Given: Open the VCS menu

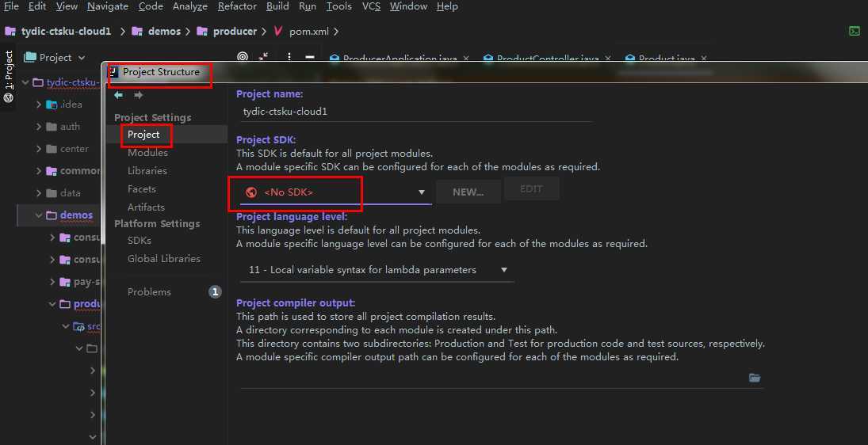Looking at the screenshot, I should point(371,6).
